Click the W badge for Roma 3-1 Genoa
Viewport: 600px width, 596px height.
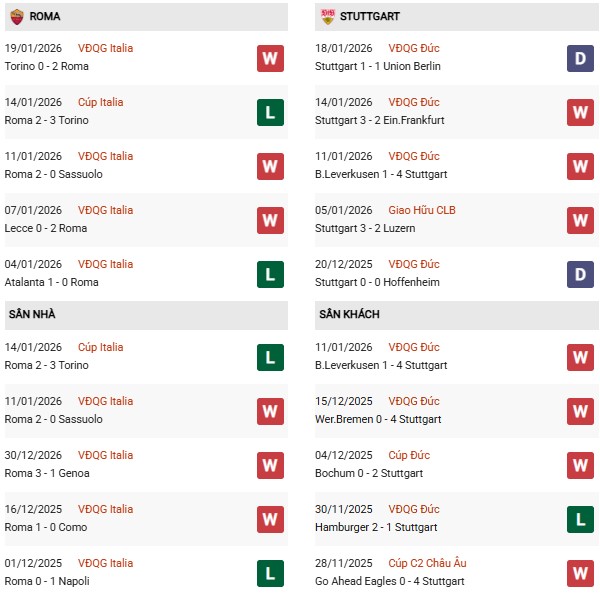(270, 465)
